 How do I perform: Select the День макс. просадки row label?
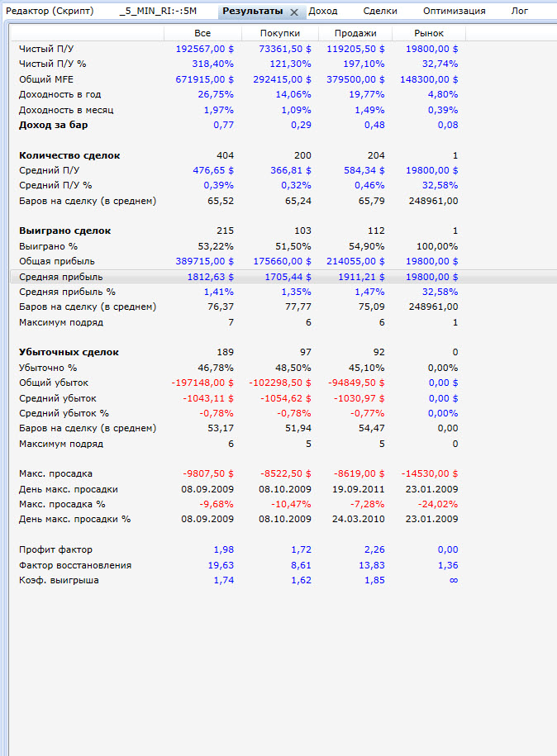(x=69, y=489)
